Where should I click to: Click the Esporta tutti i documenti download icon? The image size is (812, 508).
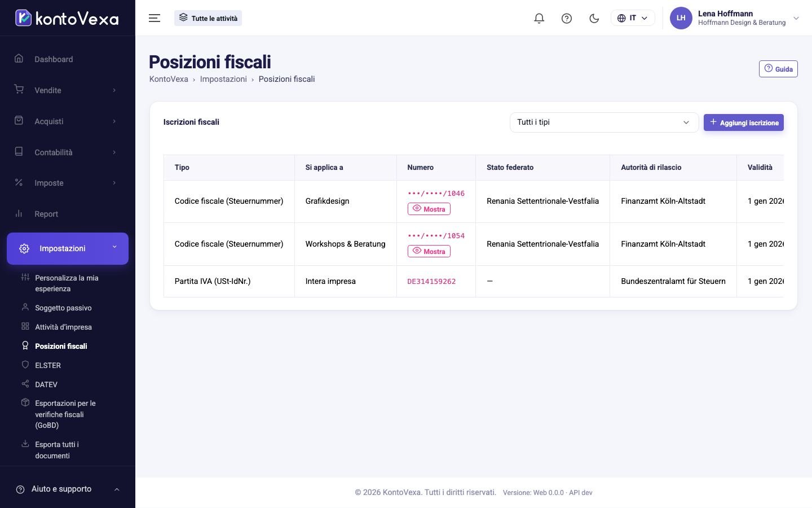(x=25, y=444)
